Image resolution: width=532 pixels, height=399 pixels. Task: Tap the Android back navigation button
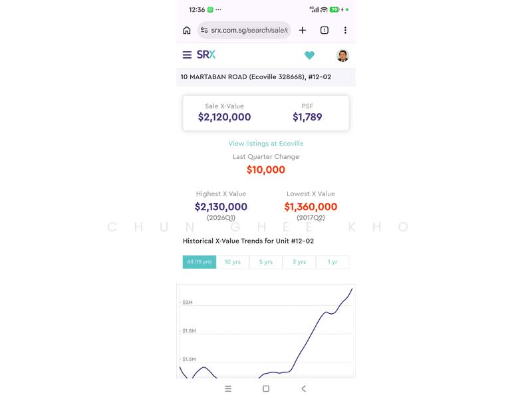click(x=304, y=388)
